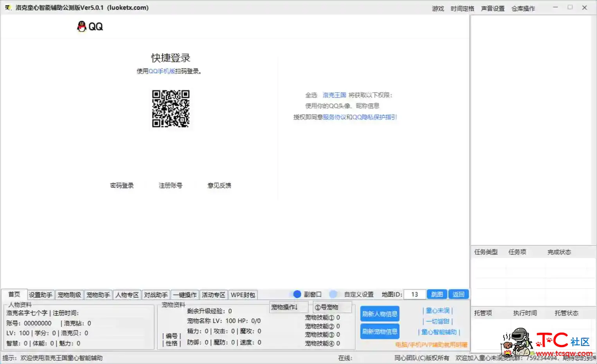Screen dimensions: 597x364
Task: Open the QQ隐私保护指引 link
Action: [x=374, y=117]
